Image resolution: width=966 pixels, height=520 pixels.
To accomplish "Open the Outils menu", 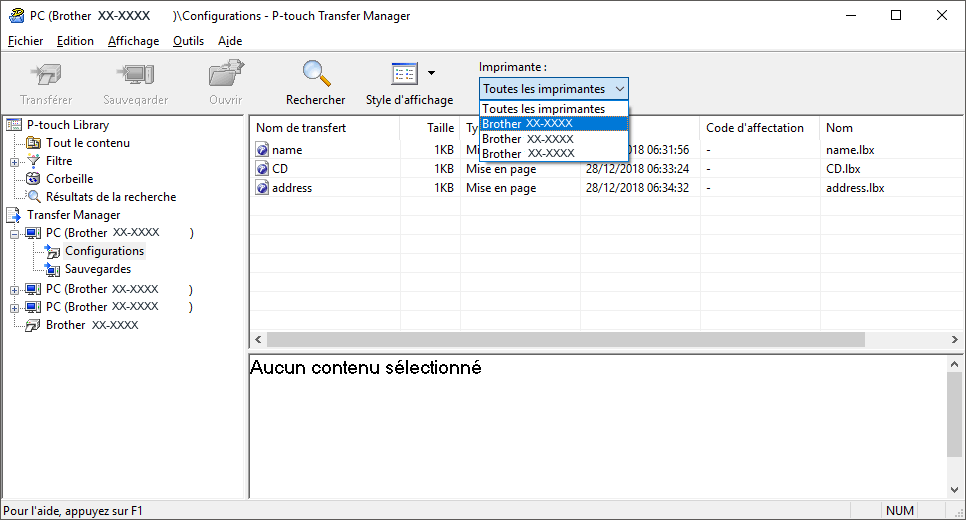I will 188,41.
